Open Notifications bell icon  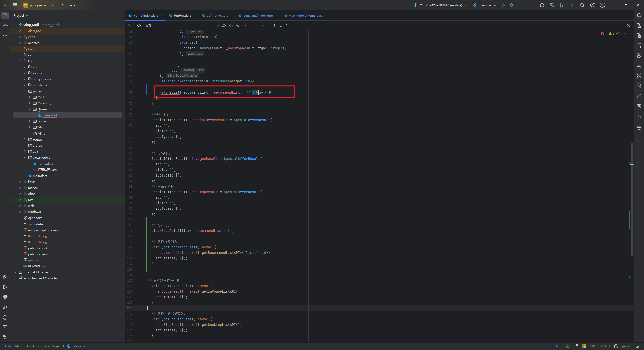click(x=639, y=15)
